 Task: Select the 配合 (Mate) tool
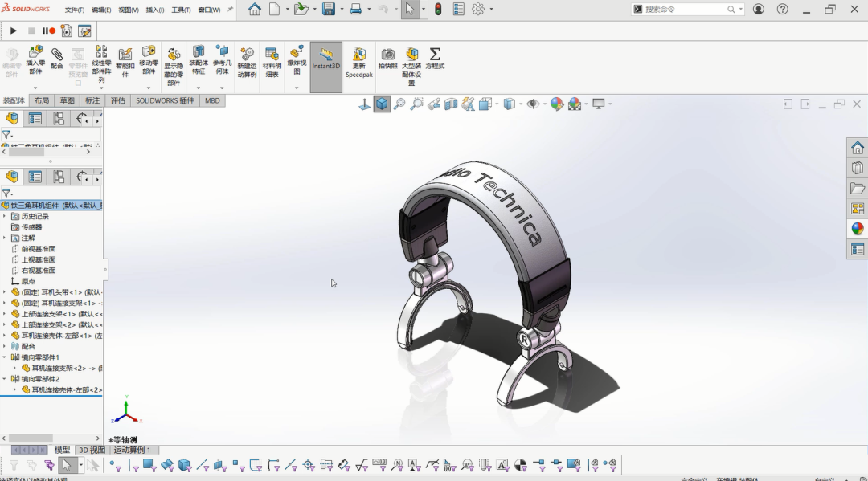[56, 60]
